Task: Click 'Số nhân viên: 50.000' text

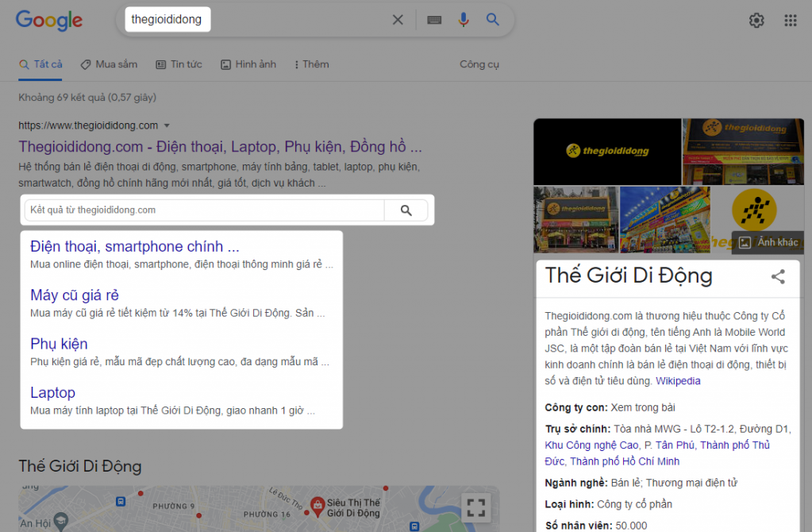Action: (x=596, y=526)
